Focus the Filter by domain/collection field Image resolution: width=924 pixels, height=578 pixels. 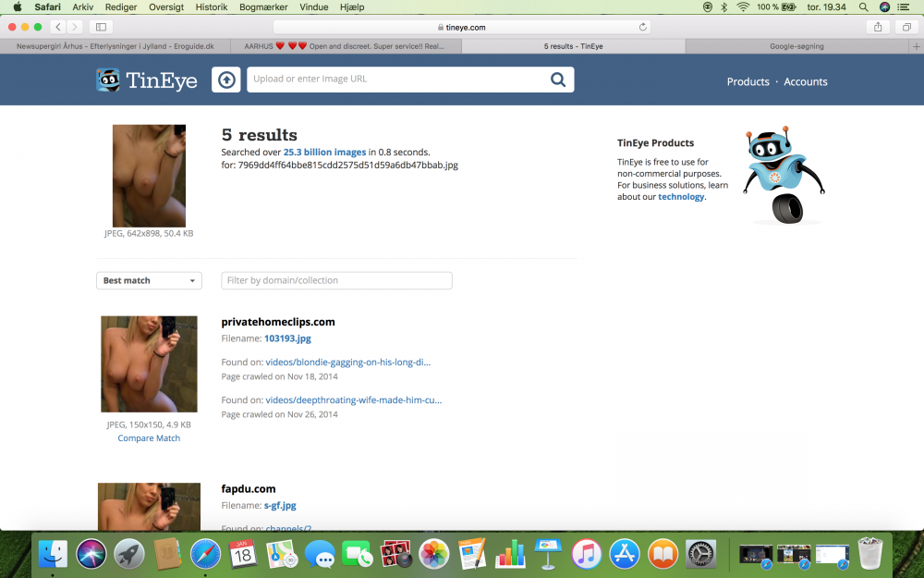(x=336, y=281)
